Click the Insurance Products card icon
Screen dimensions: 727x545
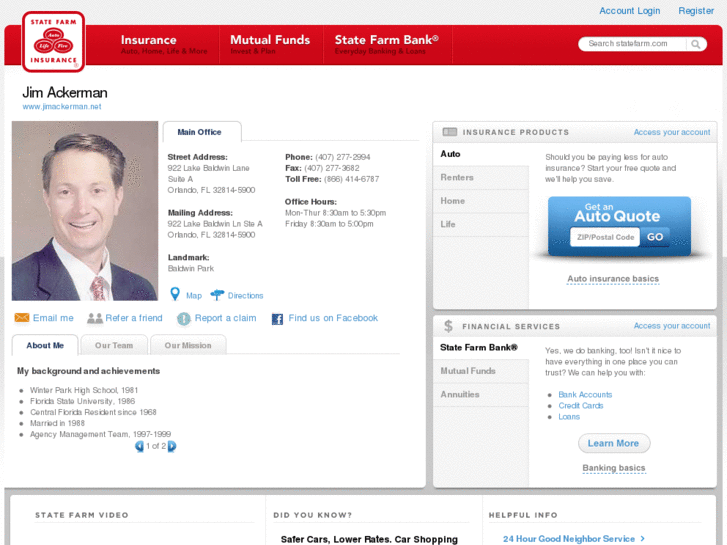pos(450,132)
